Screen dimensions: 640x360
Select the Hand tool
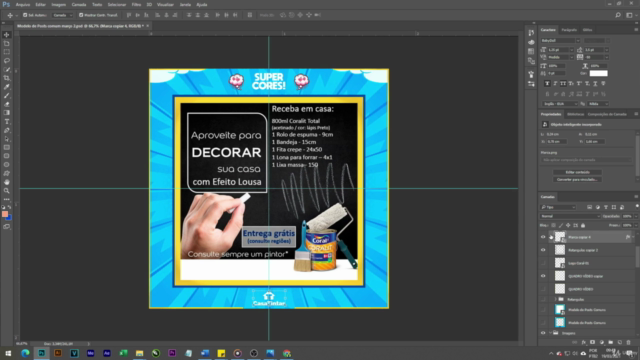pos(7,182)
